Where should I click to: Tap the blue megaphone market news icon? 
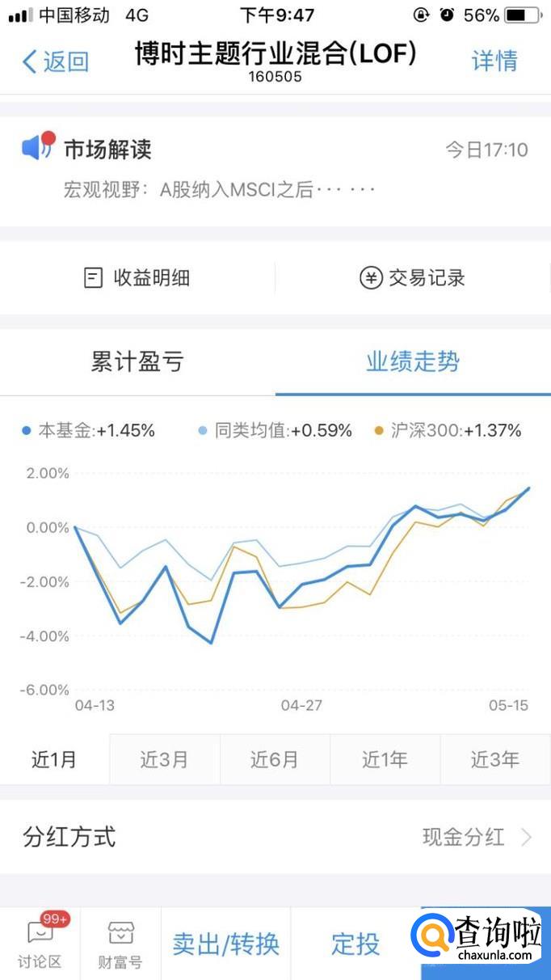(36, 147)
